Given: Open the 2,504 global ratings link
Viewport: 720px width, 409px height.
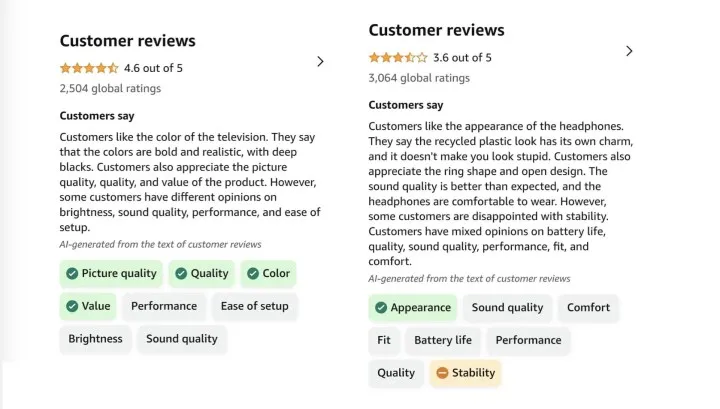Looking at the screenshot, I should click(110, 89).
